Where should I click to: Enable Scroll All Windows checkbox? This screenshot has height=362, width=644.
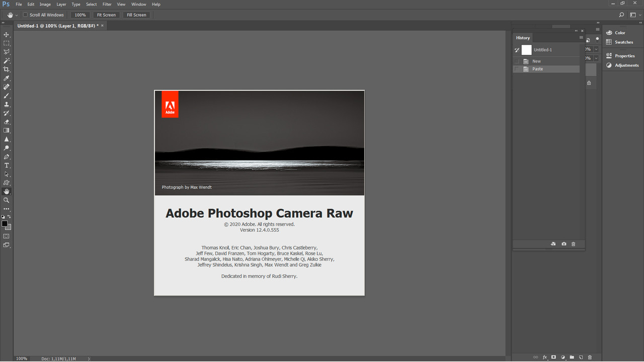25,15
